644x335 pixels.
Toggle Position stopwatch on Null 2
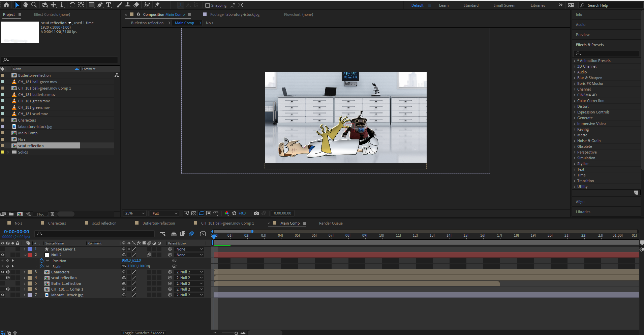[42, 261]
